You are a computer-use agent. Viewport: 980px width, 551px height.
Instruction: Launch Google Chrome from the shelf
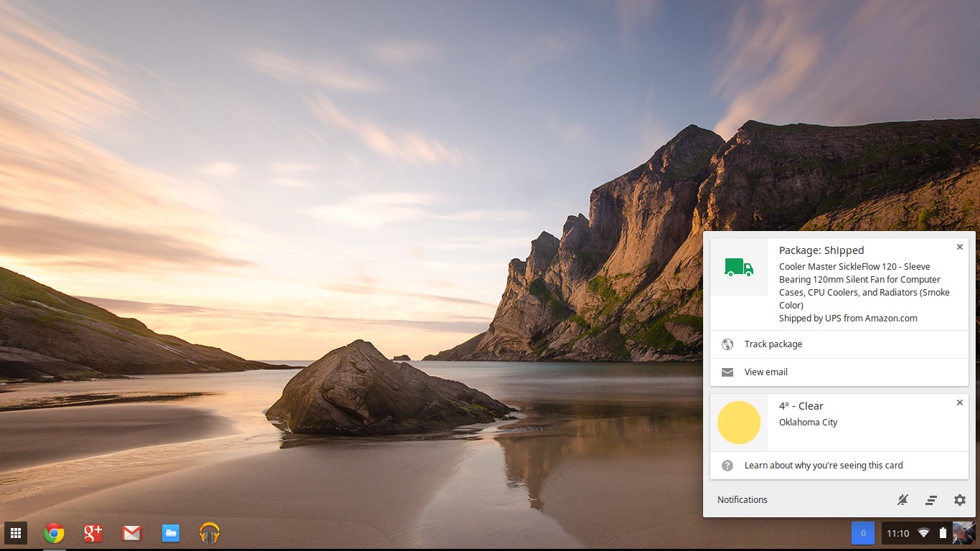[x=54, y=533]
